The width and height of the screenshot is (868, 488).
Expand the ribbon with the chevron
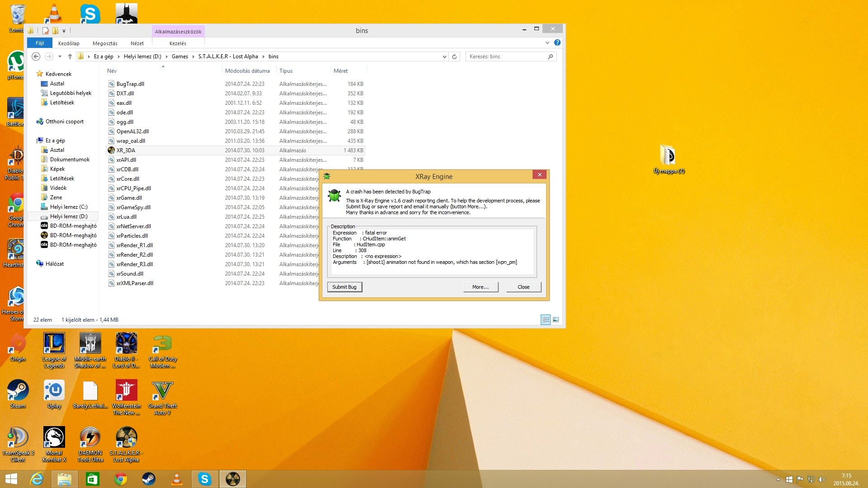click(x=547, y=43)
